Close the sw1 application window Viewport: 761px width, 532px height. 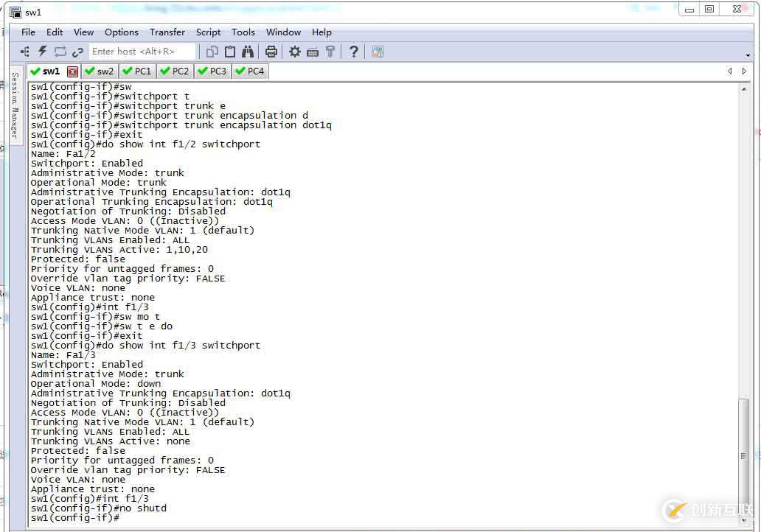tap(737, 10)
